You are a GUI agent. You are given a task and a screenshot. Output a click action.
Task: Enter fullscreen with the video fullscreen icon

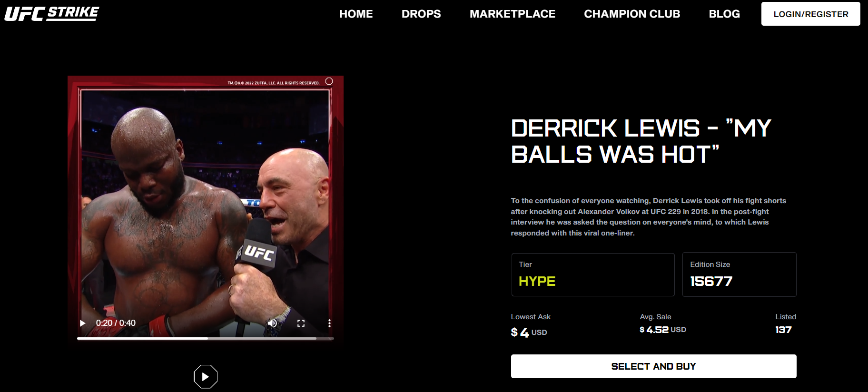[x=301, y=323]
